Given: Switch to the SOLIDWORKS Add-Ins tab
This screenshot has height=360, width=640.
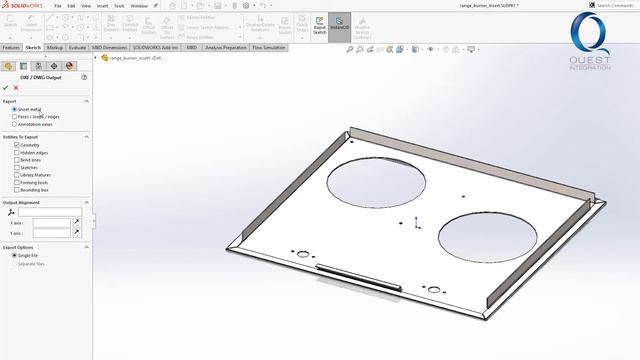Looking at the screenshot, I should point(156,48).
